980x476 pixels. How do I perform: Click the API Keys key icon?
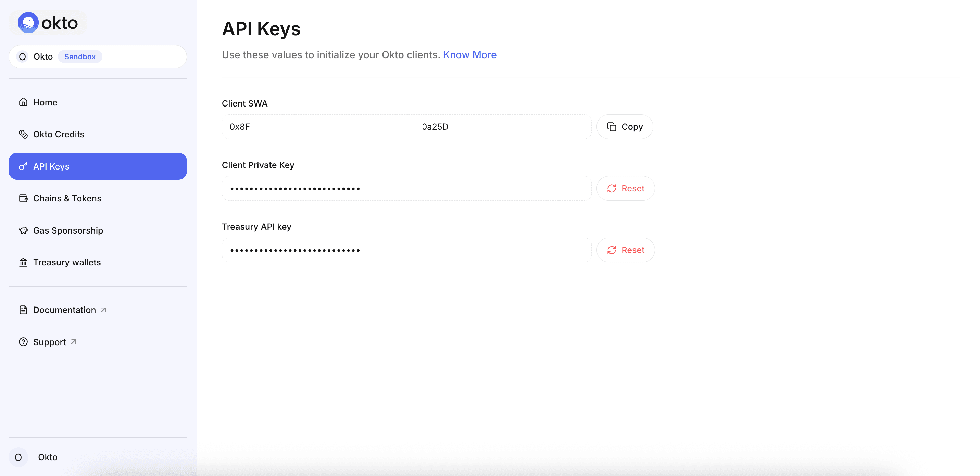pyautogui.click(x=23, y=166)
